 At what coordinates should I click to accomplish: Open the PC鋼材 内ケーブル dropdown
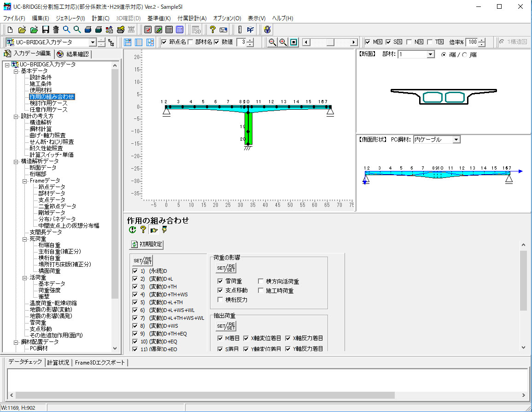pos(456,139)
